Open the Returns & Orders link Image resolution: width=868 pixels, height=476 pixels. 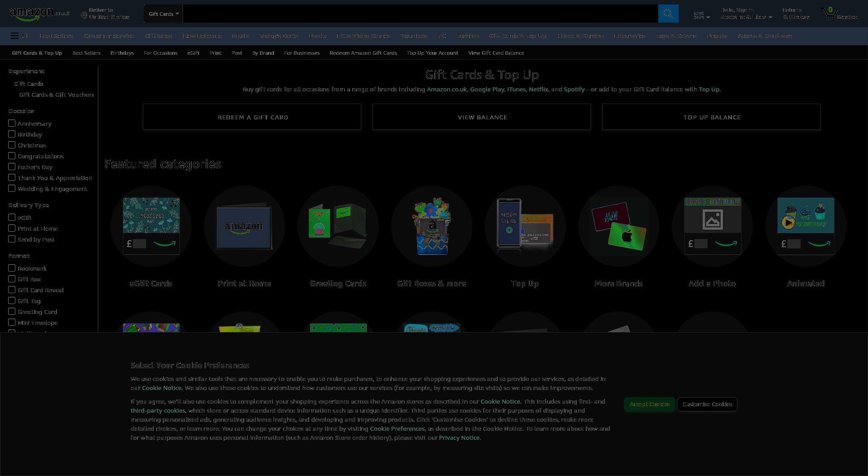pyautogui.click(x=796, y=14)
